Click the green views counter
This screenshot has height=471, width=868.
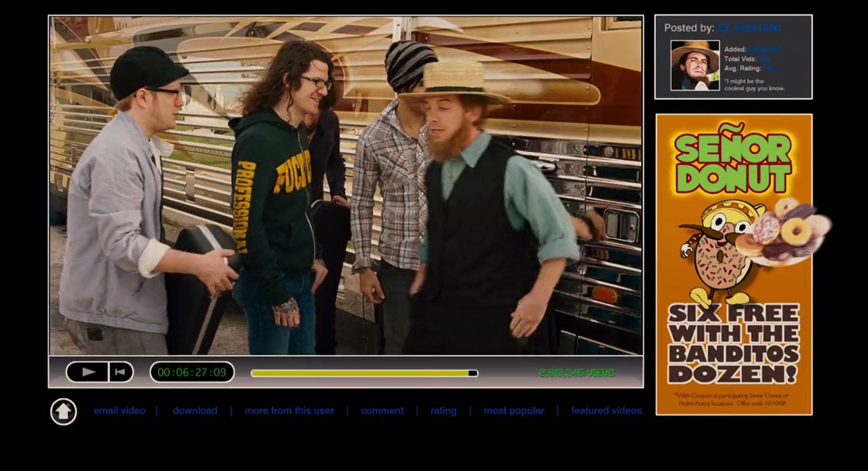[x=576, y=373]
